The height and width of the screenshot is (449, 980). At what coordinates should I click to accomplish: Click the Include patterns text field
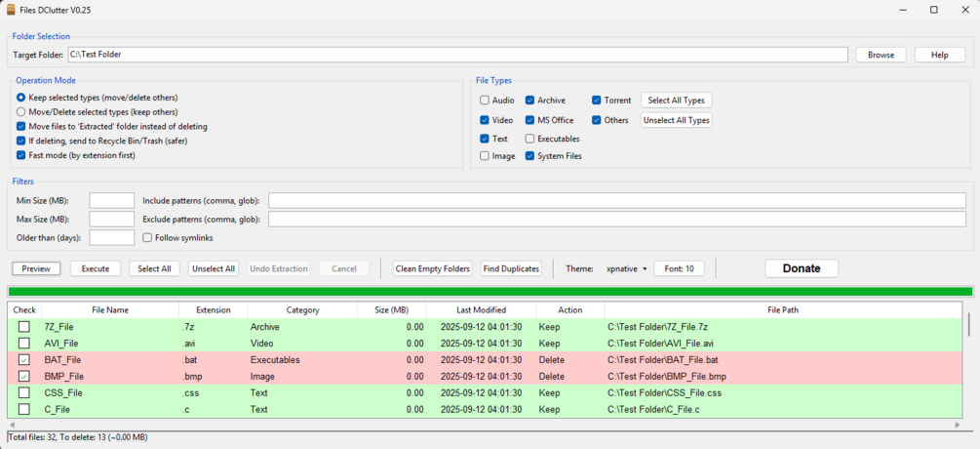617,201
